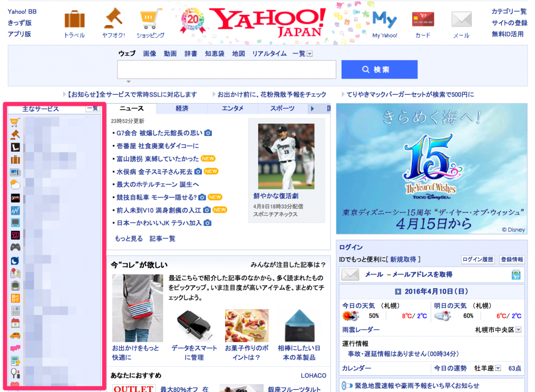Switch to the エンタメ tab

tap(232, 109)
